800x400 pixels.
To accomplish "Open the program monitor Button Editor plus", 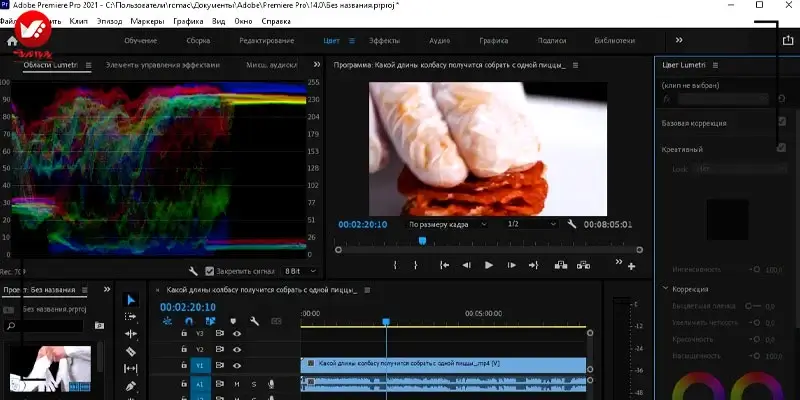I will tap(632, 266).
